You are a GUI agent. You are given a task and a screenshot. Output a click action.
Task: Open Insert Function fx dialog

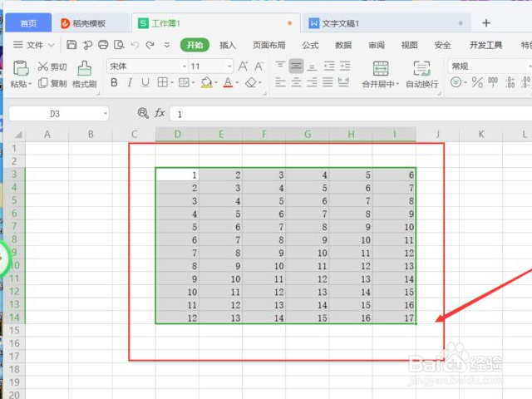(160, 113)
